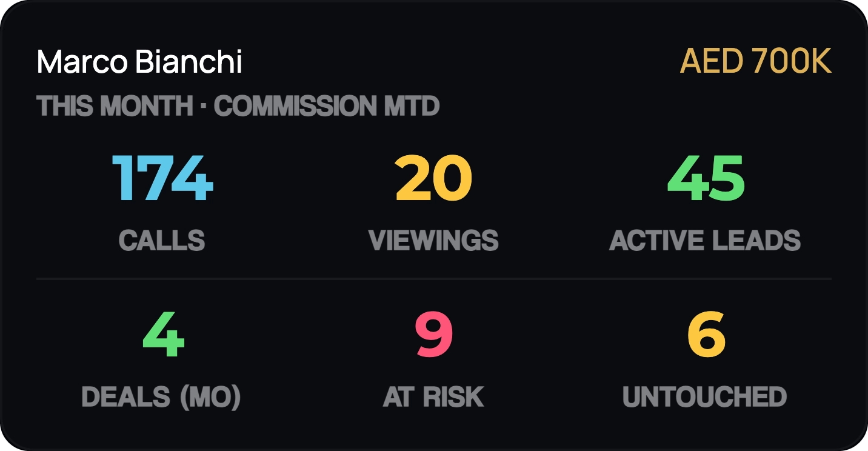Click the Marco Bianchi agent name

point(139,62)
